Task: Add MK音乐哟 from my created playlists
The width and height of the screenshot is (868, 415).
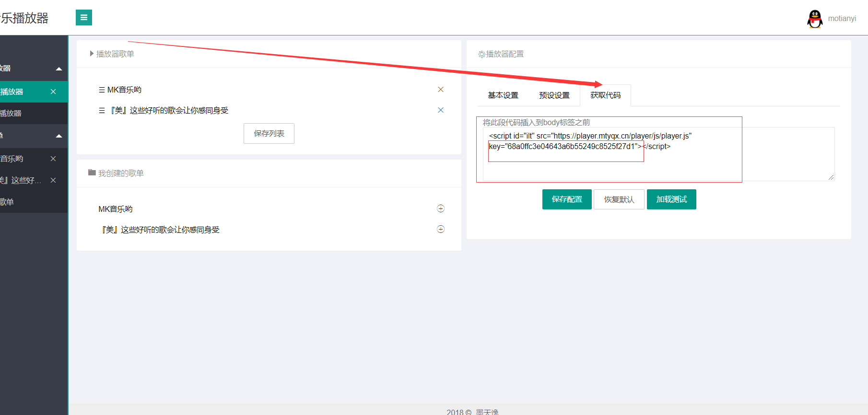Action: (441, 208)
